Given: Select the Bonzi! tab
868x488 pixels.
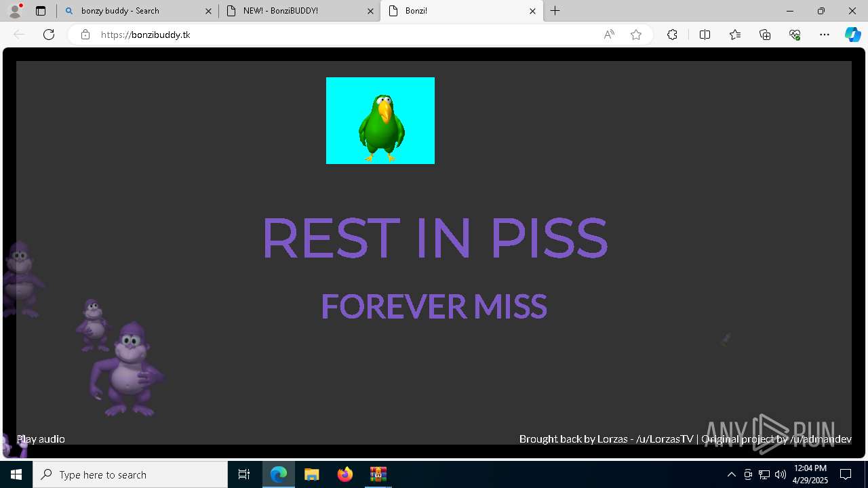Looking at the screenshot, I should (x=462, y=11).
